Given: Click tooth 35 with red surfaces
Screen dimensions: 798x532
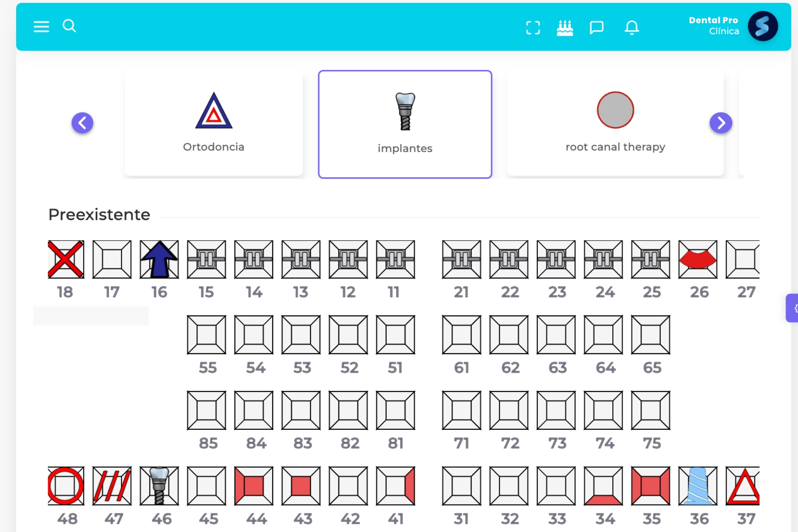Looking at the screenshot, I should coord(651,486).
